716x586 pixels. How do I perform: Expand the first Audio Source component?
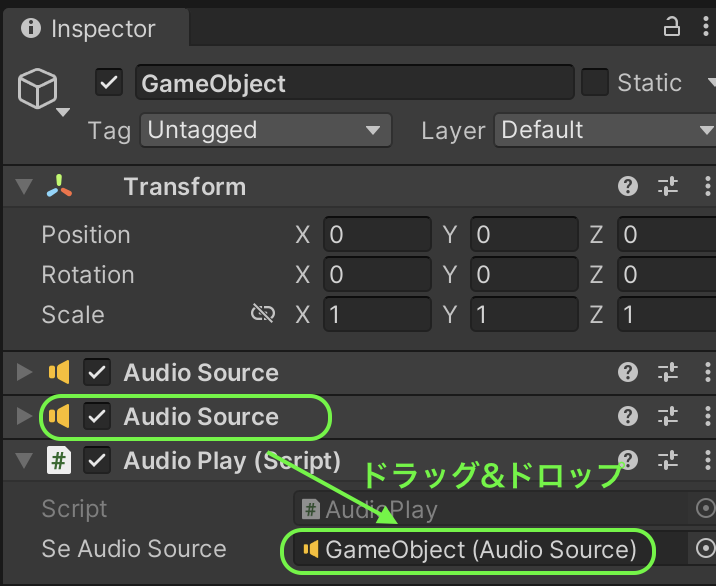pyautogui.click(x=24, y=372)
